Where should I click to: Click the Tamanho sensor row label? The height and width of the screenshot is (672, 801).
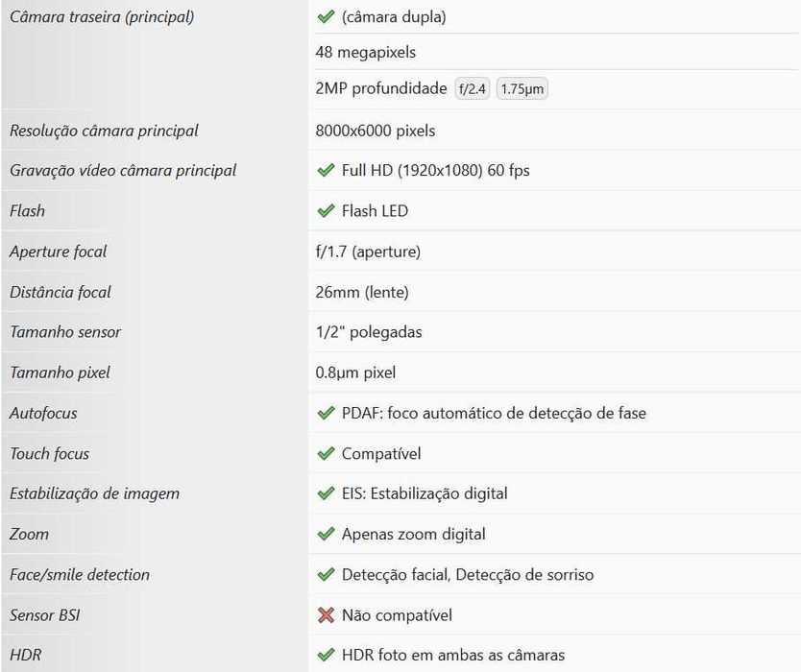[x=65, y=332]
